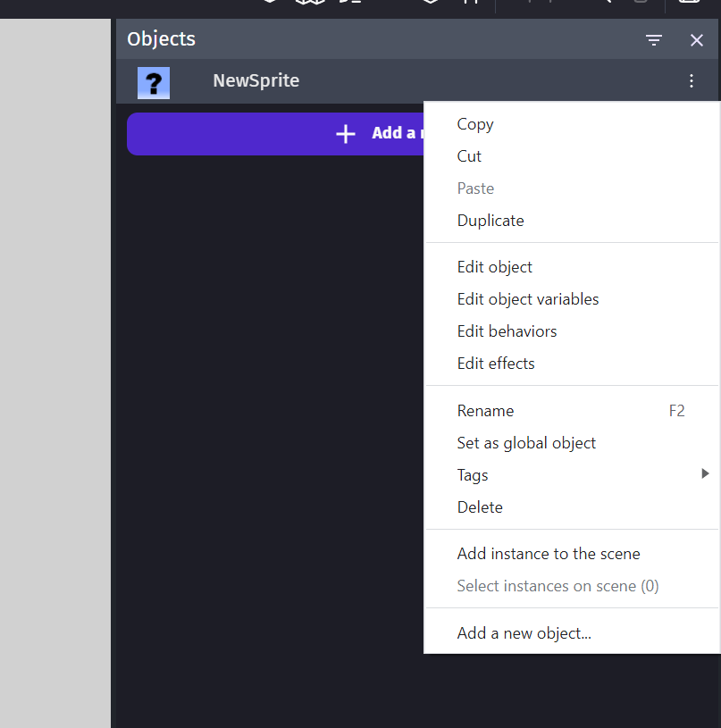This screenshot has width=721, height=728.
Task: Open the Tags submenu
Action: click(x=472, y=474)
